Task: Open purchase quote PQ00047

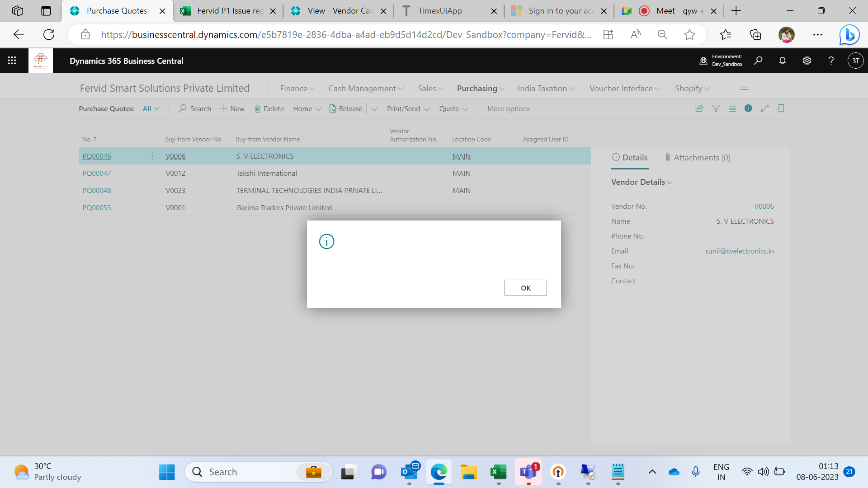Action: (96, 173)
